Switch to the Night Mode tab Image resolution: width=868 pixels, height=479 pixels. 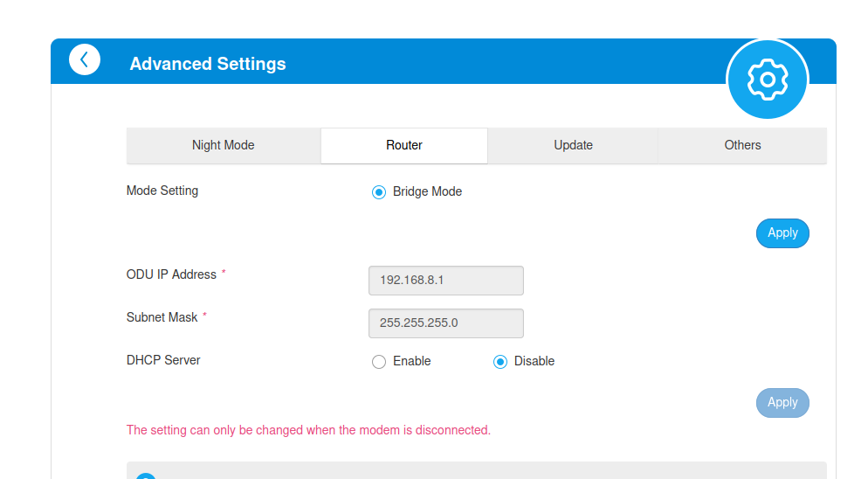coord(224,146)
